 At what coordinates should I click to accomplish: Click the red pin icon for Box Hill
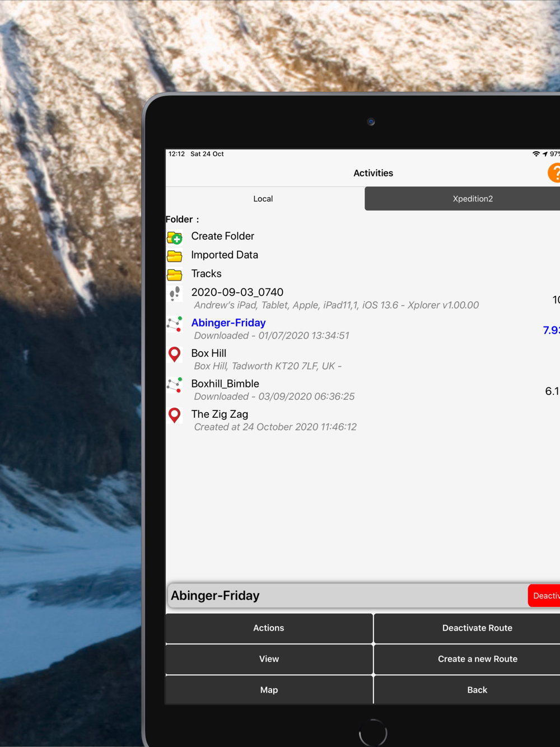click(175, 354)
